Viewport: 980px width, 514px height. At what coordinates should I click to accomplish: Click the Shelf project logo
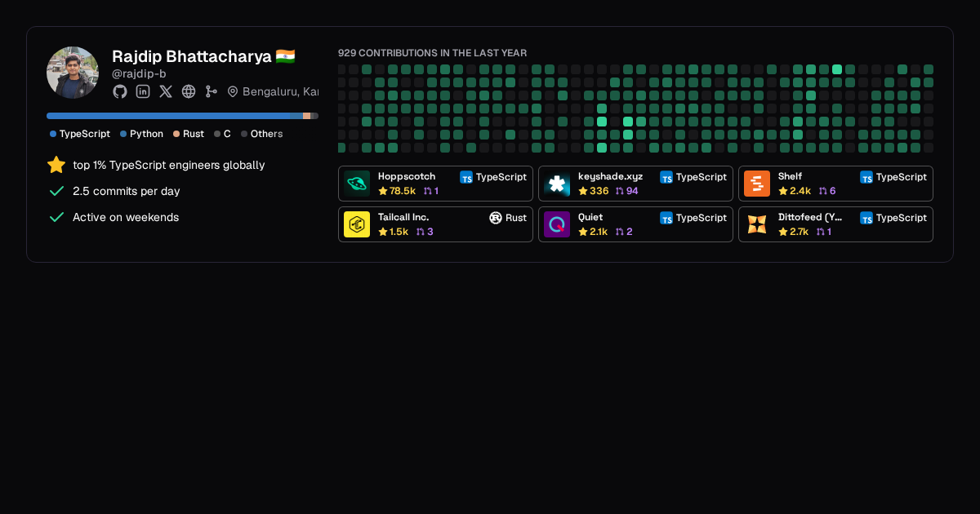tap(757, 184)
